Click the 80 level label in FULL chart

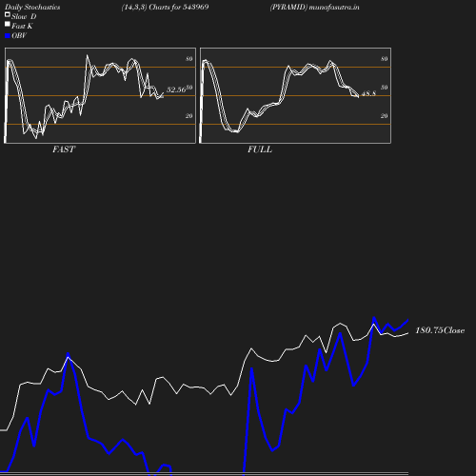tap(385, 59)
